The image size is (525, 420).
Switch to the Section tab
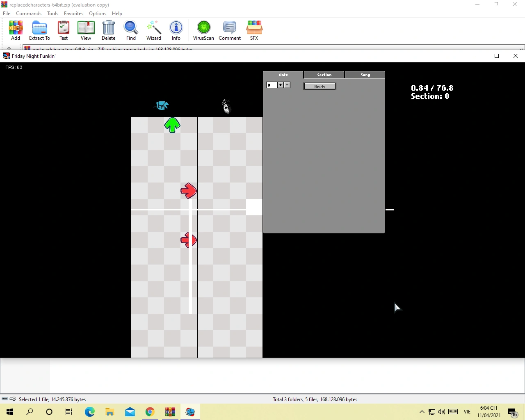(x=324, y=75)
